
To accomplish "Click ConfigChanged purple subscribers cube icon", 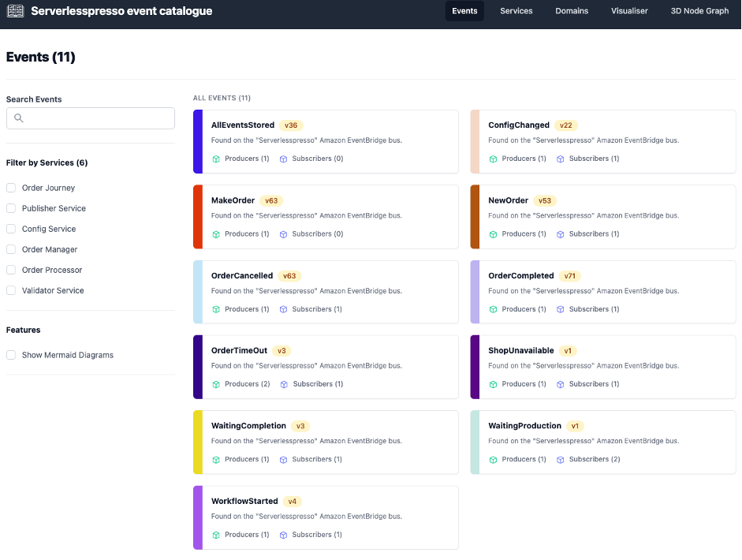I will (x=561, y=159).
